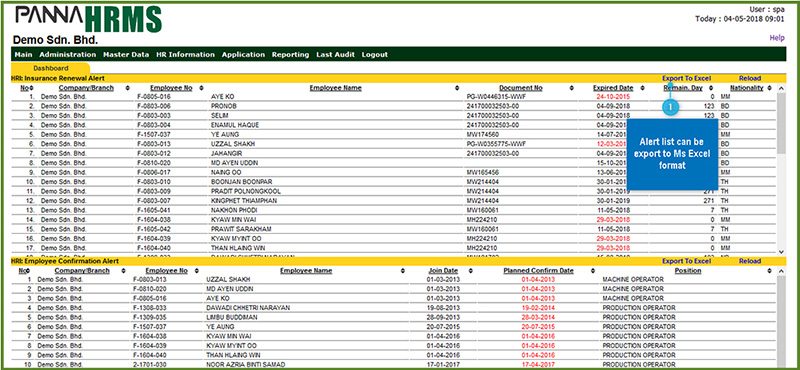Click employee number F-1308-033

pos(149,308)
